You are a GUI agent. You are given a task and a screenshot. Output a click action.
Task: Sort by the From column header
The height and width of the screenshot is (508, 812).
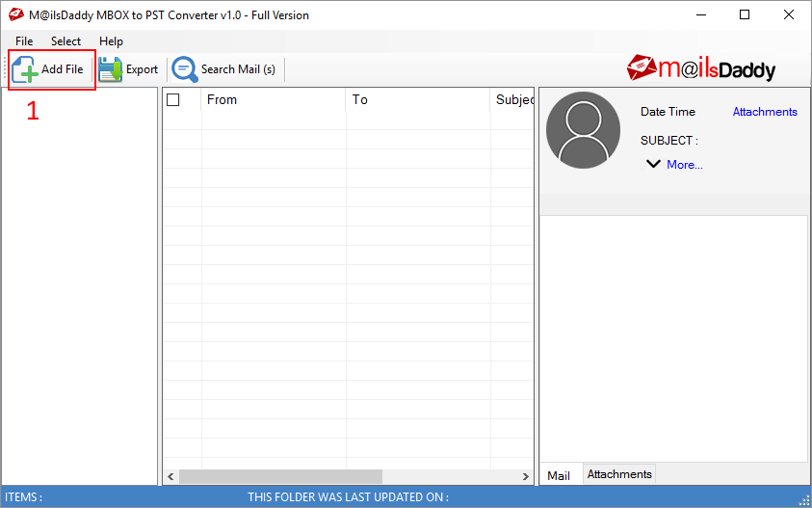click(x=274, y=99)
